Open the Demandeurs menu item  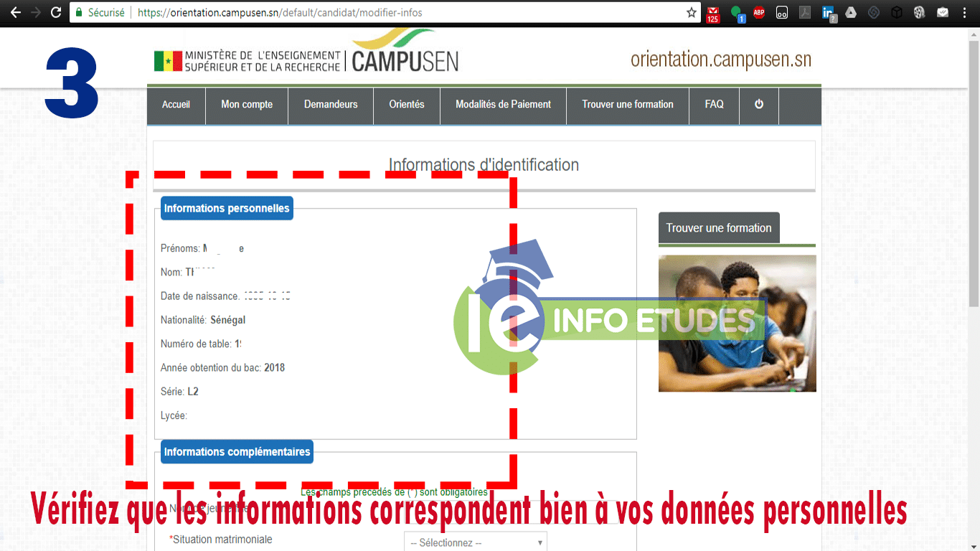coord(331,104)
